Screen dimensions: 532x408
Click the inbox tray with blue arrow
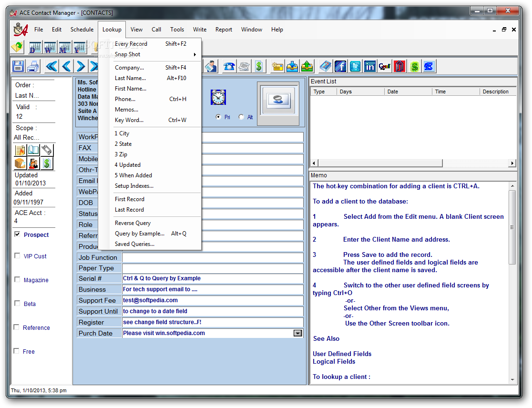click(292, 66)
